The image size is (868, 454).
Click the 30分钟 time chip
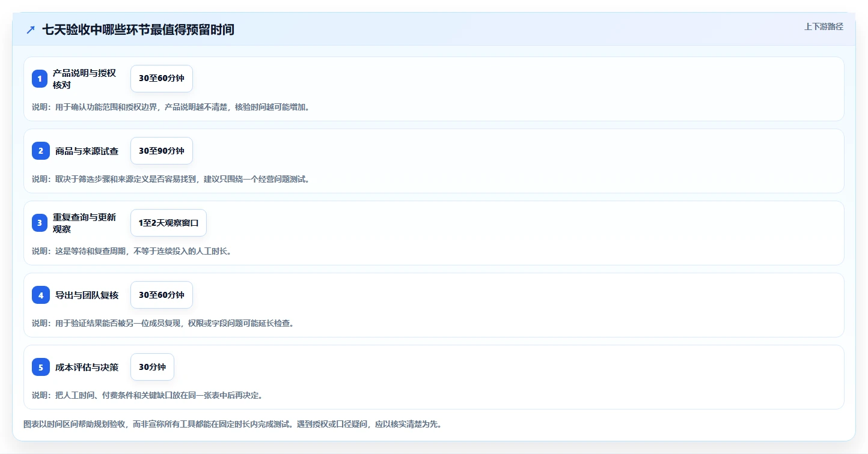(152, 367)
